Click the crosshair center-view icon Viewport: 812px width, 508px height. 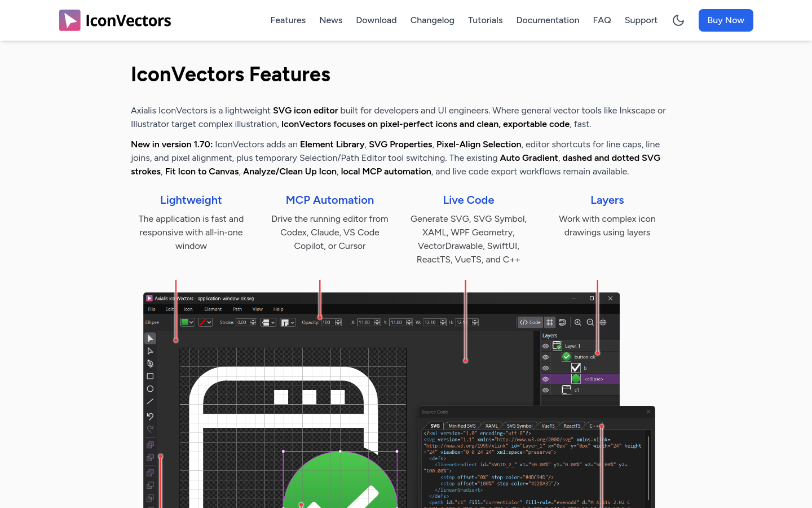pos(603,322)
